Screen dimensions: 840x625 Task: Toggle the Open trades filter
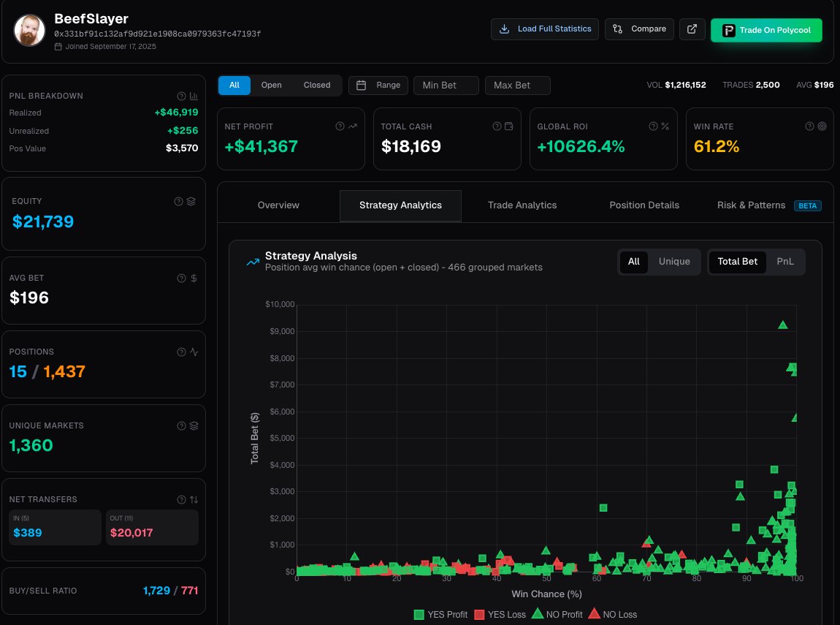click(271, 85)
